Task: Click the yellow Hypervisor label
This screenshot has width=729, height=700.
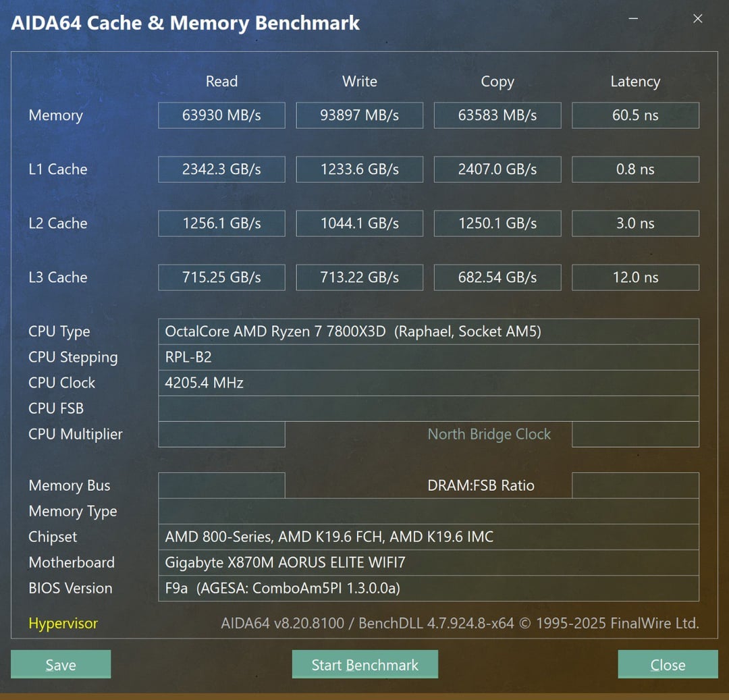Action: pos(63,624)
